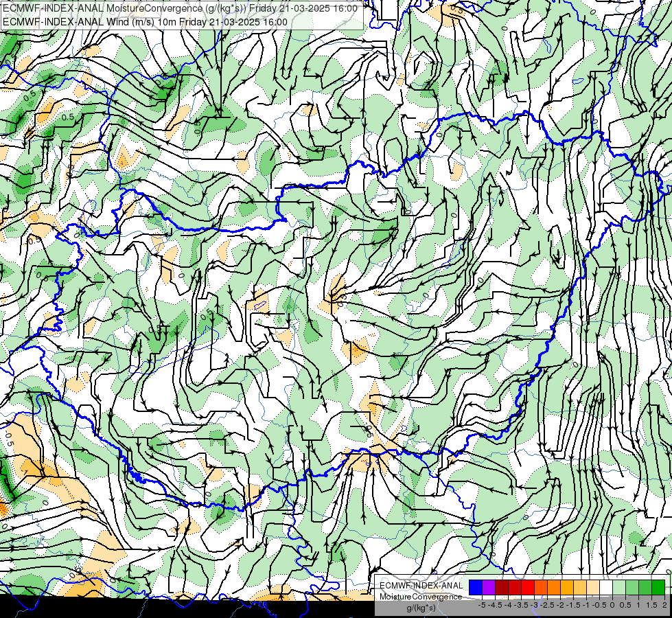Screen dimensions: 672x618
Task: Pick the green swatch between 1 and 1.5
Action: click(x=632, y=587)
